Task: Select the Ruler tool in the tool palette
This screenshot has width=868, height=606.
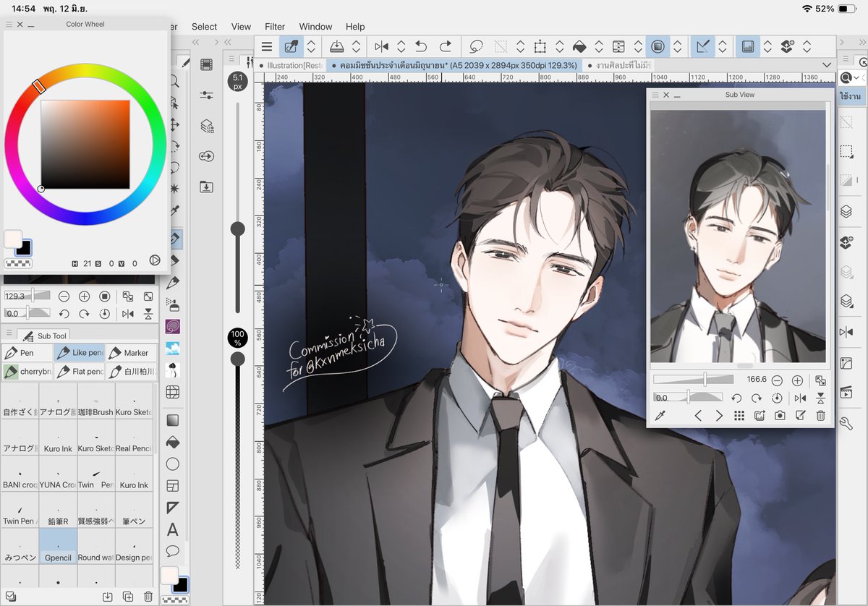Action: pos(173,508)
